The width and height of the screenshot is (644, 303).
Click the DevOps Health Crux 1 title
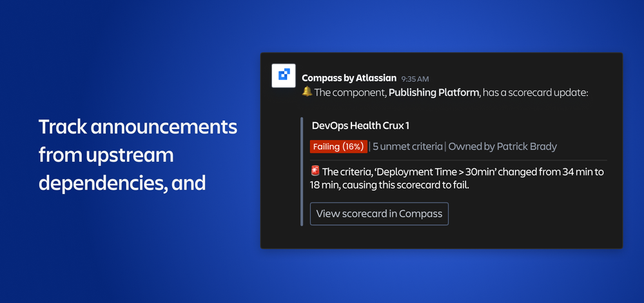tap(360, 126)
